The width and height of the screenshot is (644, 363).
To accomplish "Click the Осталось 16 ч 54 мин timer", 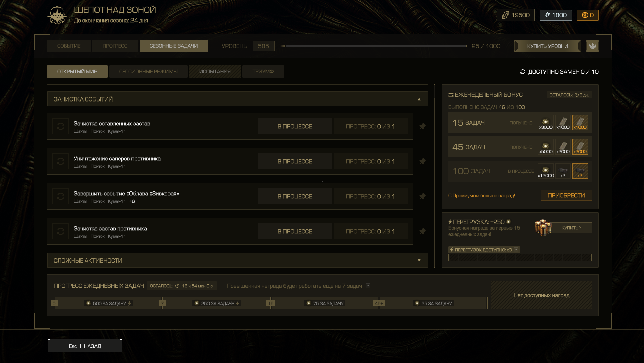I will [182, 286].
